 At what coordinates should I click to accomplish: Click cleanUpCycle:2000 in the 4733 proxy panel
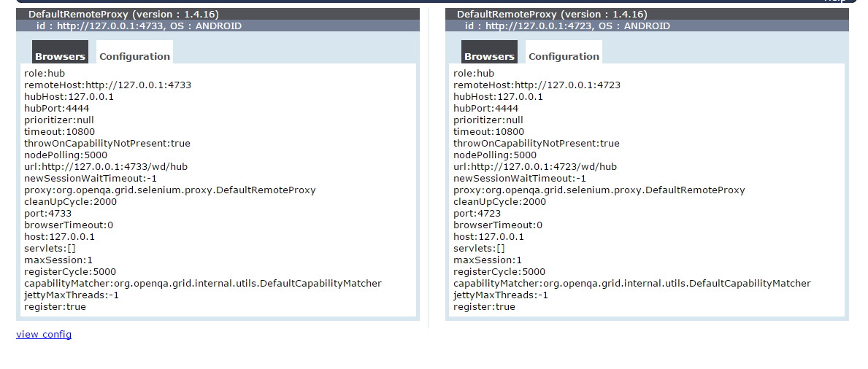pos(70,201)
